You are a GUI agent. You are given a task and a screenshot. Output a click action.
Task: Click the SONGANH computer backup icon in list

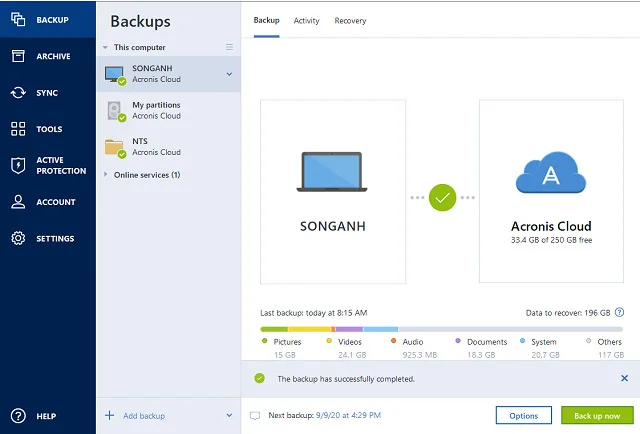[115, 76]
